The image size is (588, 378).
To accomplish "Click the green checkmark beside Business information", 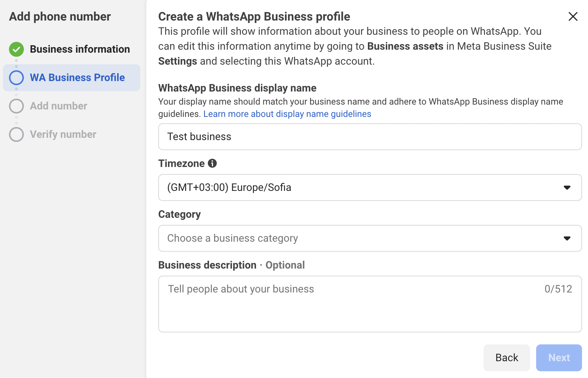I will (x=16, y=49).
